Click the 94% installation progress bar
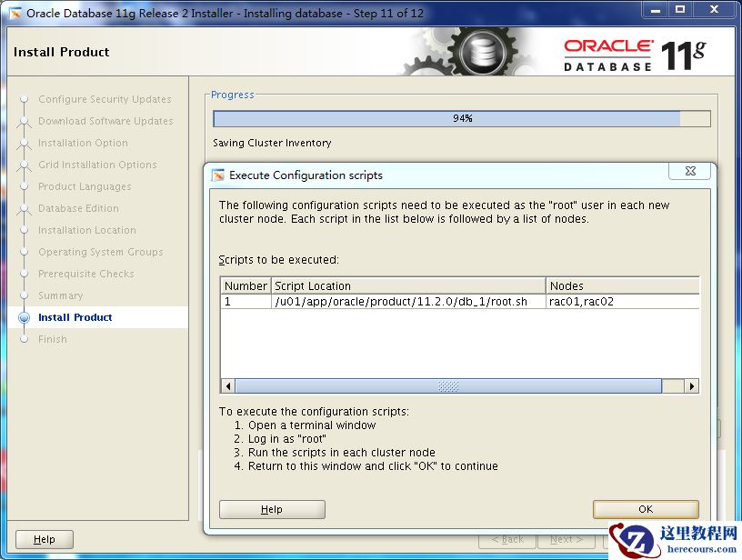This screenshot has height=560, width=742. [x=462, y=118]
